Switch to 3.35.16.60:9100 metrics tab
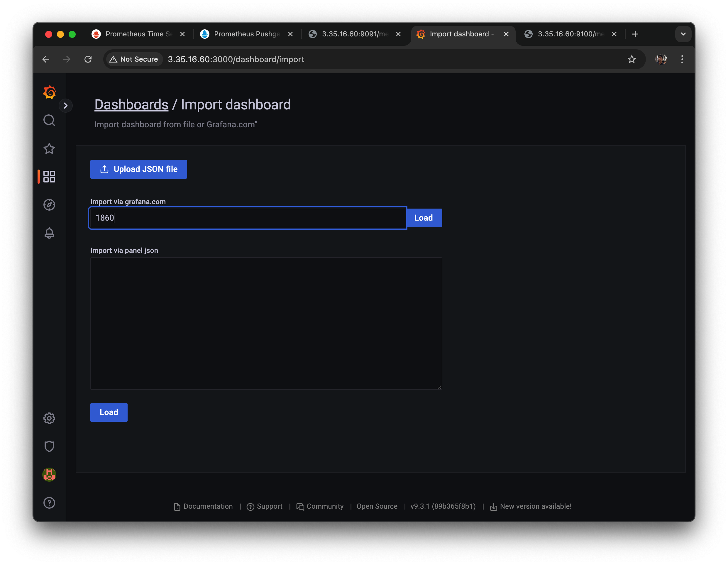The width and height of the screenshot is (728, 565). (570, 34)
